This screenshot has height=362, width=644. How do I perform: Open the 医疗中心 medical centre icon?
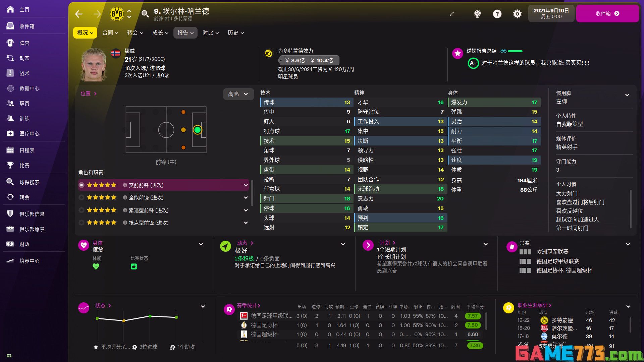click(x=10, y=133)
